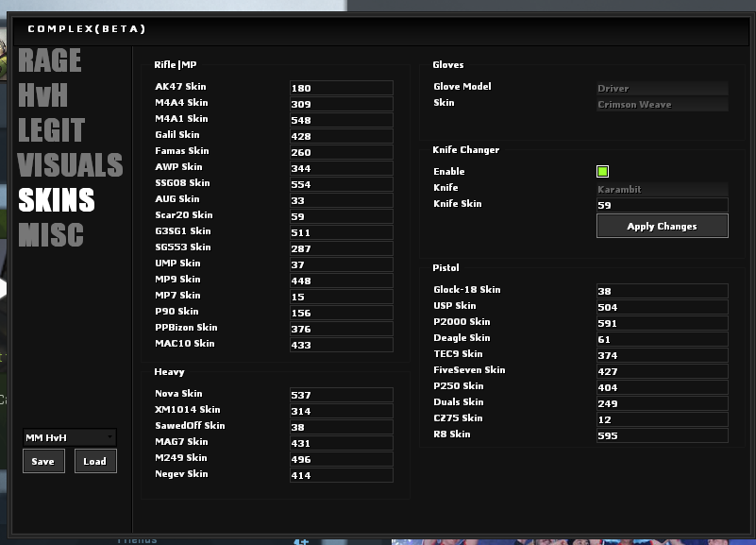Image resolution: width=756 pixels, height=545 pixels.
Task: Click the Save config button
Action: click(43, 461)
